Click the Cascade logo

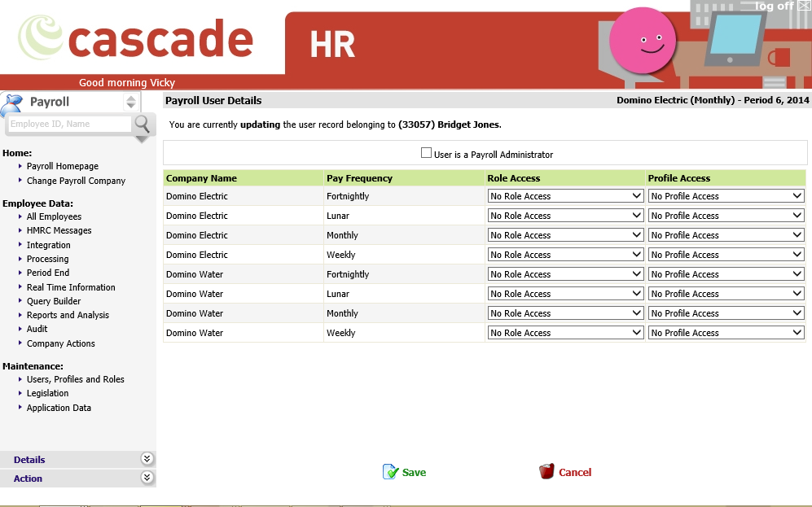point(136,37)
